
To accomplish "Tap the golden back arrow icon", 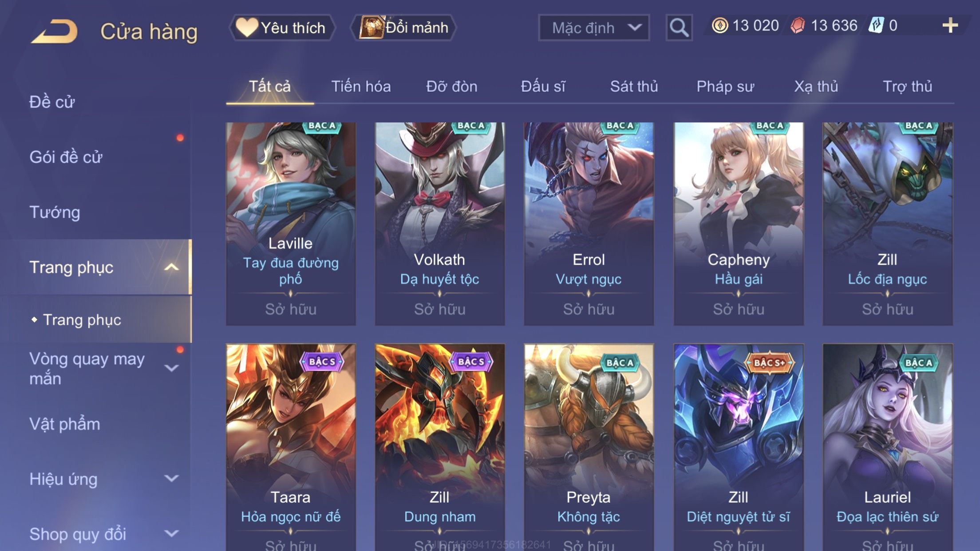I will click(54, 31).
